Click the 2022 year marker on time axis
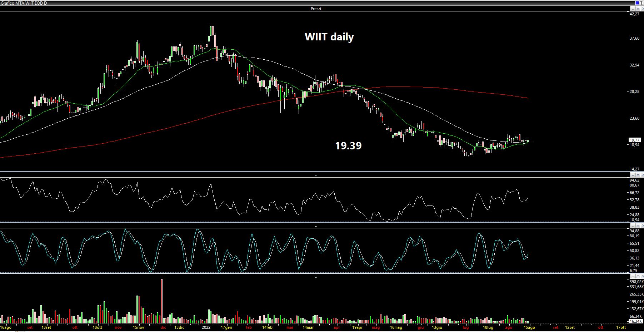Image resolution: width=644 pixels, height=332 pixels. click(206, 327)
